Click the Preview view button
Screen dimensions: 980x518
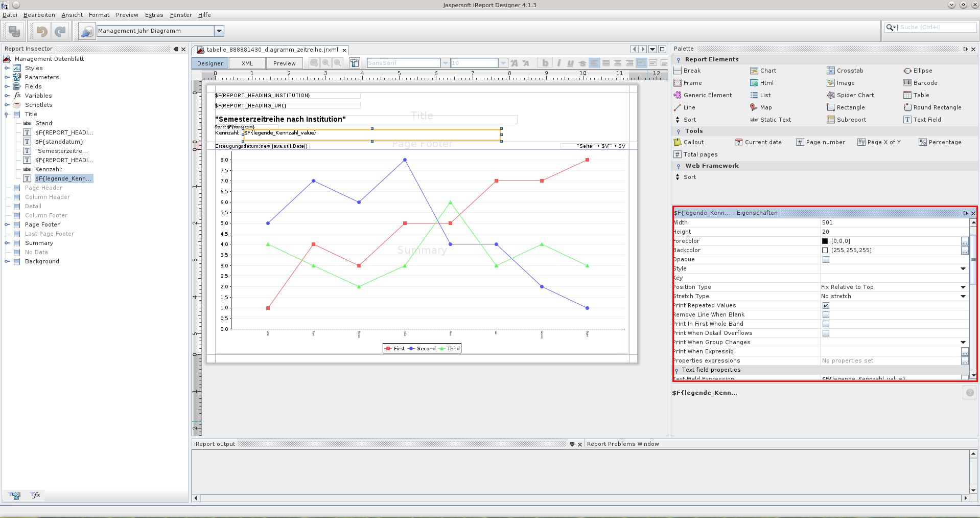point(284,63)
